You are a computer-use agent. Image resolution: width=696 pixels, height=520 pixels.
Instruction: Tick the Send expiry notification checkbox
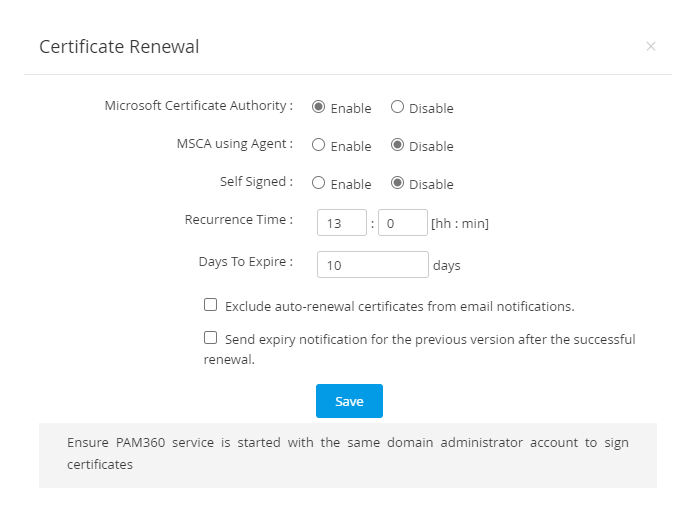tap(211, 338)
